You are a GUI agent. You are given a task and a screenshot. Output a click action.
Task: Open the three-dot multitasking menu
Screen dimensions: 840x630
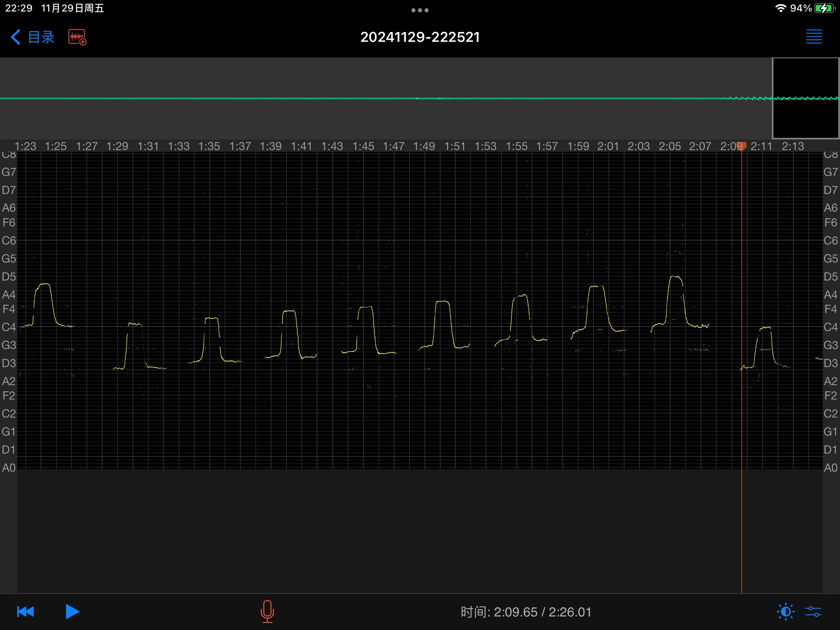point(420,10)
